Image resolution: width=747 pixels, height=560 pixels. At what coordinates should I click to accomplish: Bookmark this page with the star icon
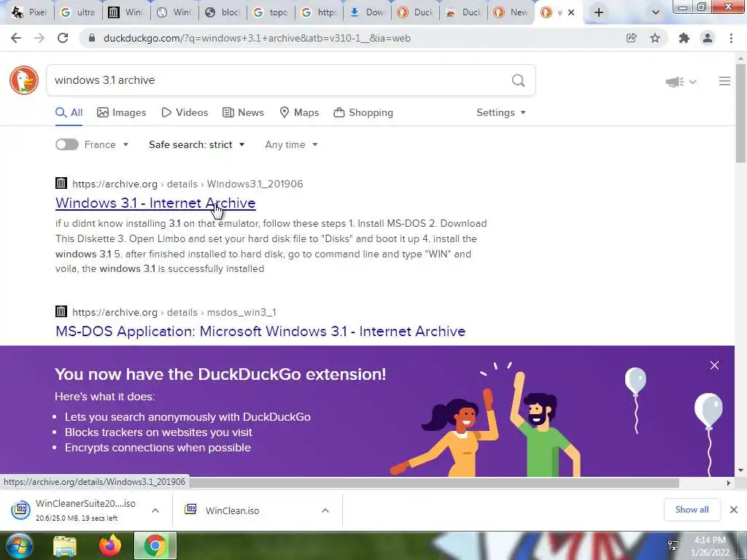click(655, 38)
